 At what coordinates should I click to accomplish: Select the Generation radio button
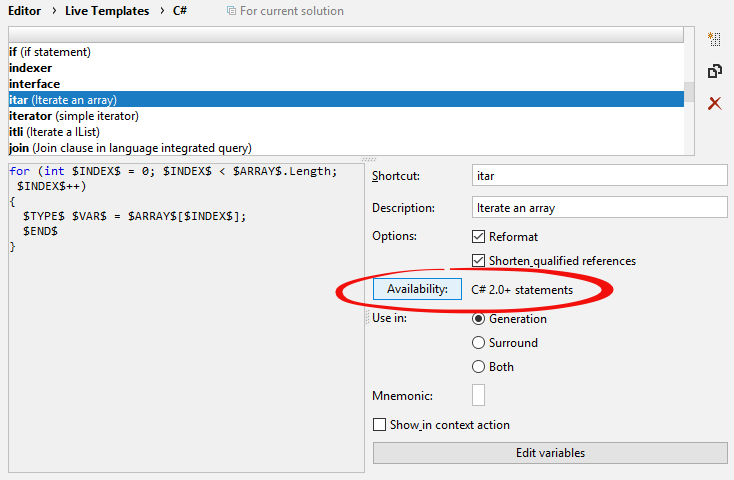478,319
